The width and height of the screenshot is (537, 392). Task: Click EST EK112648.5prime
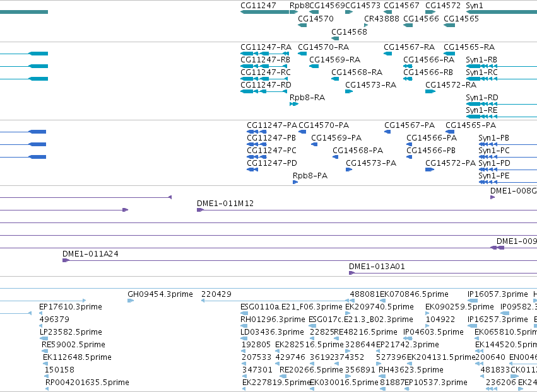tap(78, 357)
